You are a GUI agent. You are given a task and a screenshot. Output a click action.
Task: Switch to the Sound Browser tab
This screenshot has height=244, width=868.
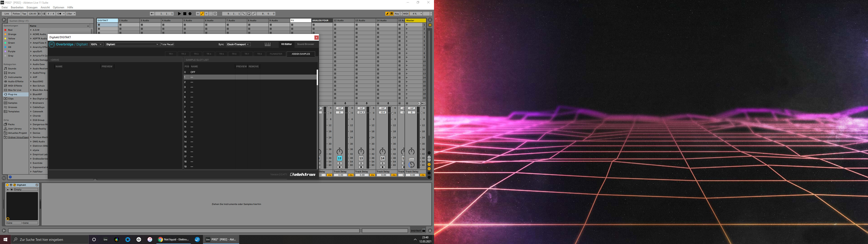(x=306, y=44)
